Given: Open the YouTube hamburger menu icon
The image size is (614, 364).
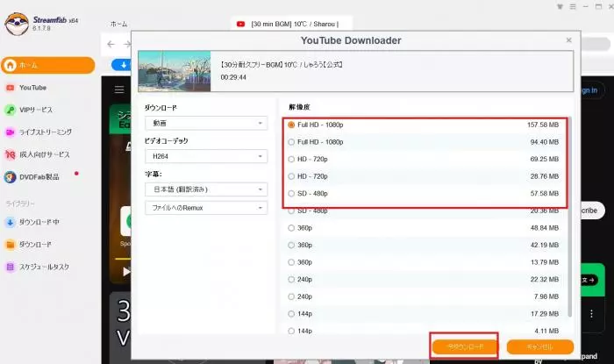Looking at the screenshot, I should tap(119, 89).
